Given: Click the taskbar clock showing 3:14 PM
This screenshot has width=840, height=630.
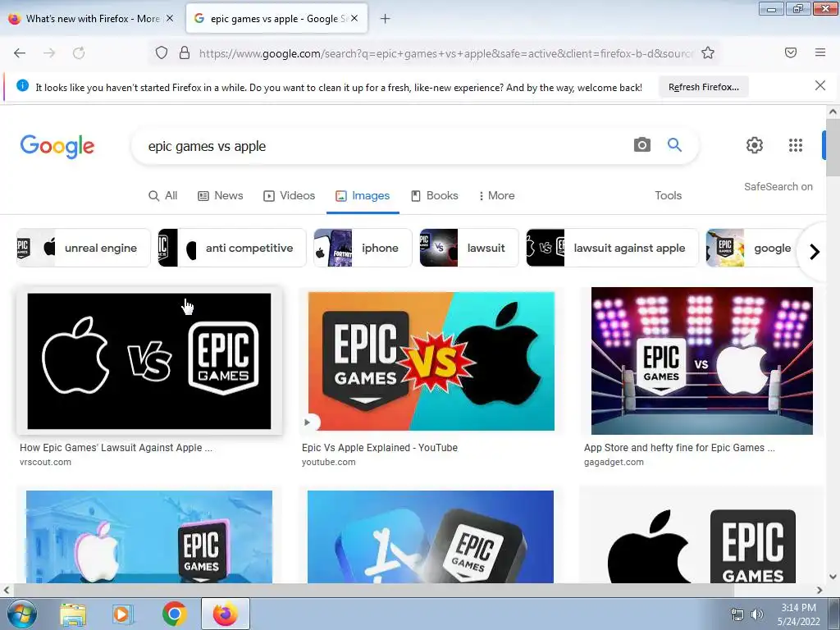Looking at the screenshot, I should [x=798, y=614].
